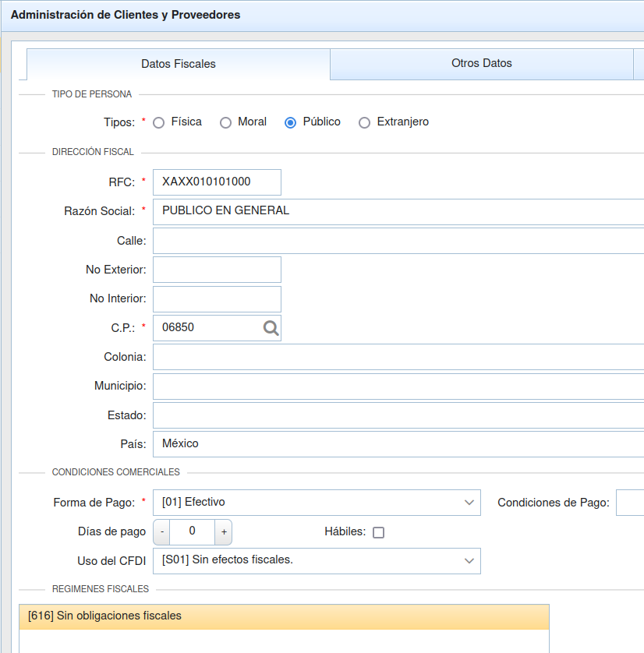
Task: Switch to the Datos Fiscales tab
Action: (179, 64)
